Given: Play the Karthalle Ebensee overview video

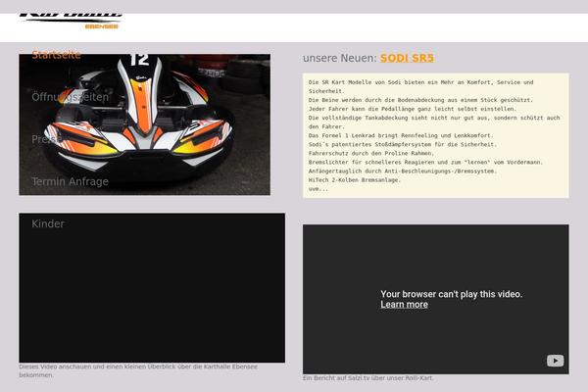Looking at the screenshot, I should (152, 288).
